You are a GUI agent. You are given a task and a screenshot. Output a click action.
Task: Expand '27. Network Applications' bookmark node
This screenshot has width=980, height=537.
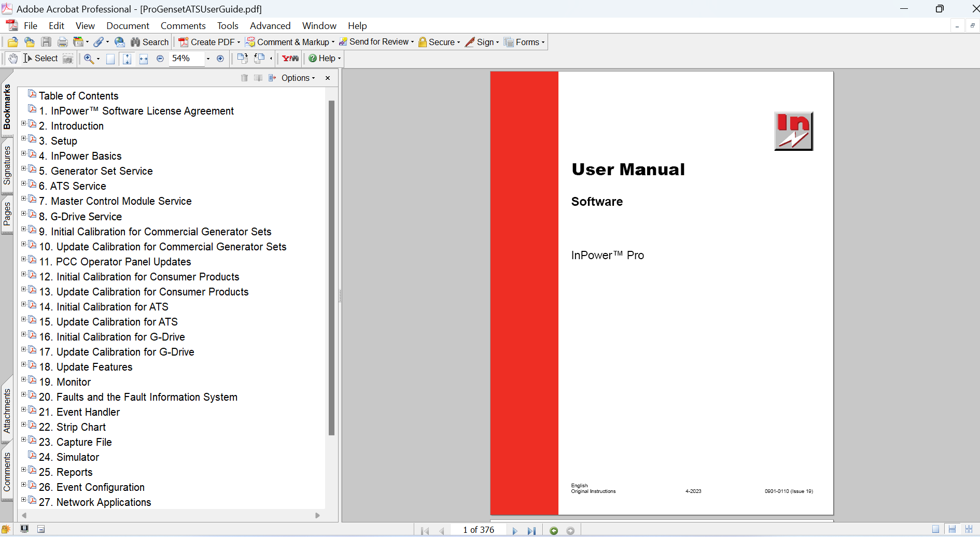coord(23,500)
